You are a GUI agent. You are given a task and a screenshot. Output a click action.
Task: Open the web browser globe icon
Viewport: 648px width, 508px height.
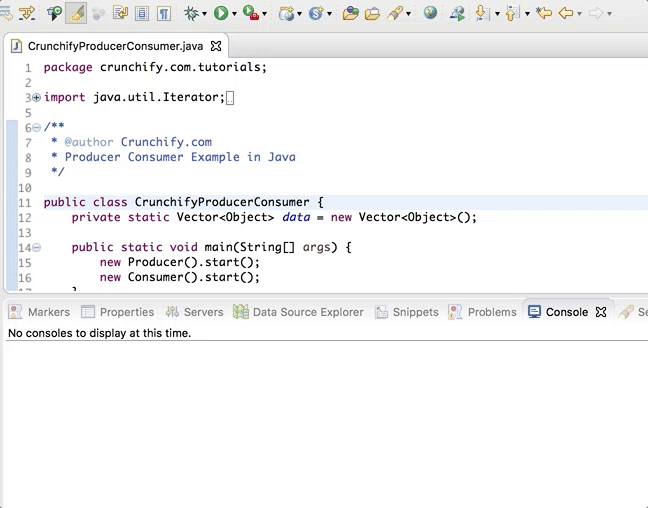[430, 13]
